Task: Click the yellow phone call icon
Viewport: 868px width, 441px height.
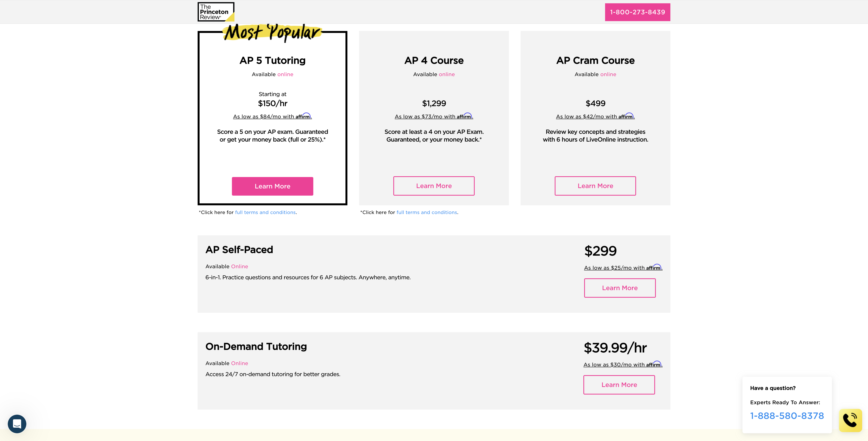Action: (850, 420)
